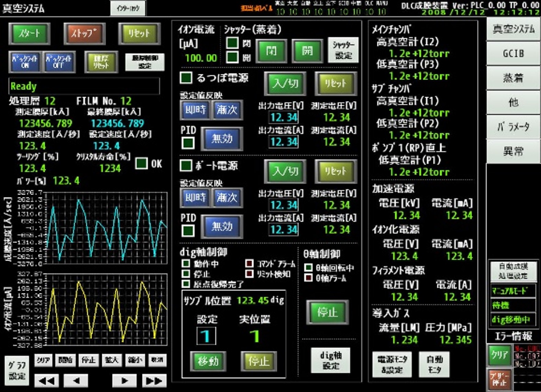Image resolution: width=541 pixels, height=392 pixels.
Task: Toggle PID checkbox in るつぼ電源 section
Action: (x=188, y=143)
